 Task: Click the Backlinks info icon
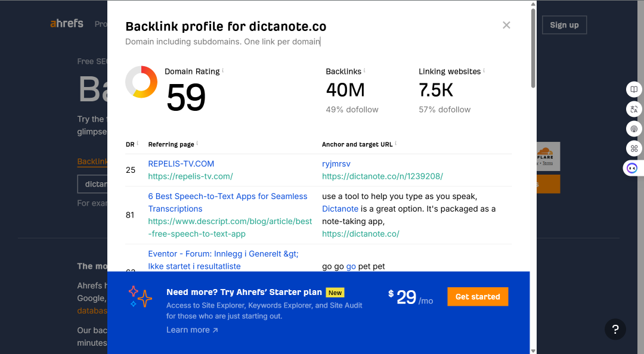point(364,70)
